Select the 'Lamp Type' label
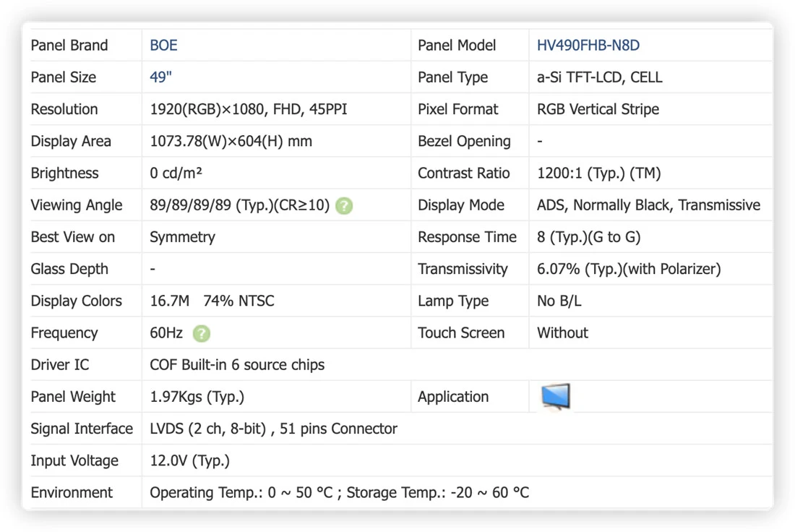795x532 pixels. 452,301
